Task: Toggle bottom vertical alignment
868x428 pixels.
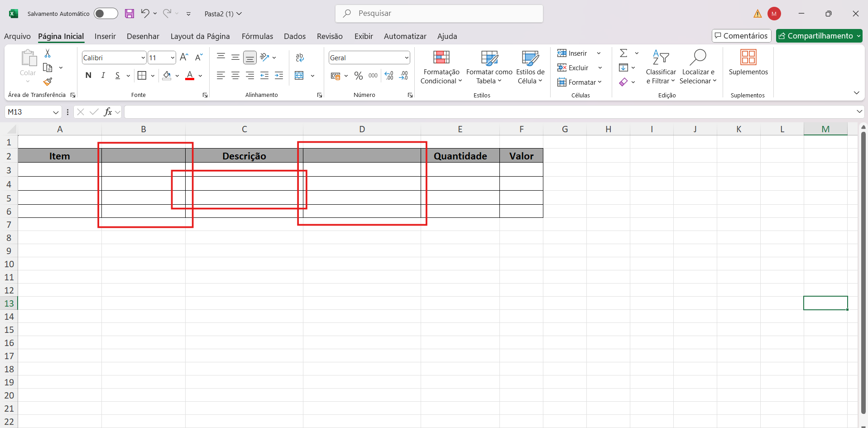Action: click(250, 58)
